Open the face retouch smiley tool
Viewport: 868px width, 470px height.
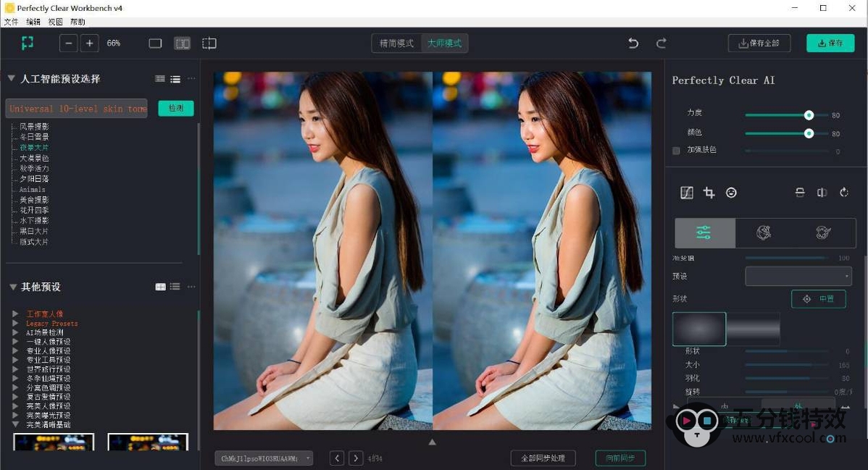[x=731, y=193]
